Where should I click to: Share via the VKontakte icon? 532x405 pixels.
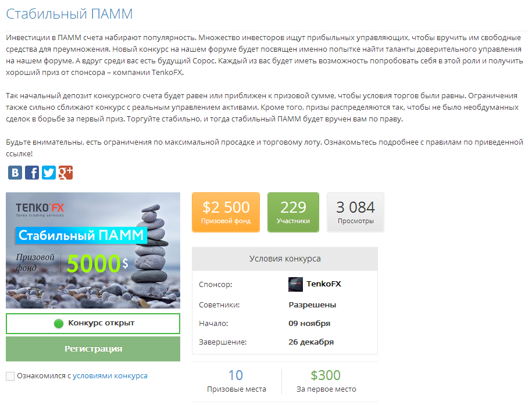point(15,173)
